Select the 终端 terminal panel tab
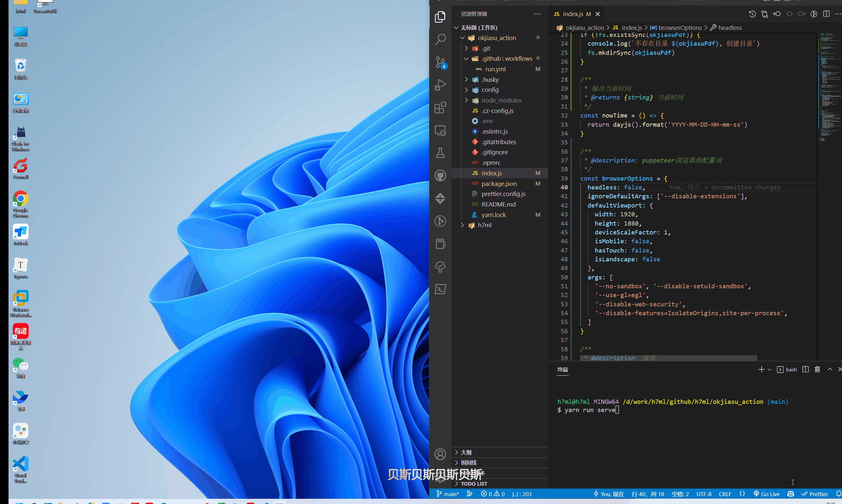 click(563, 369)
